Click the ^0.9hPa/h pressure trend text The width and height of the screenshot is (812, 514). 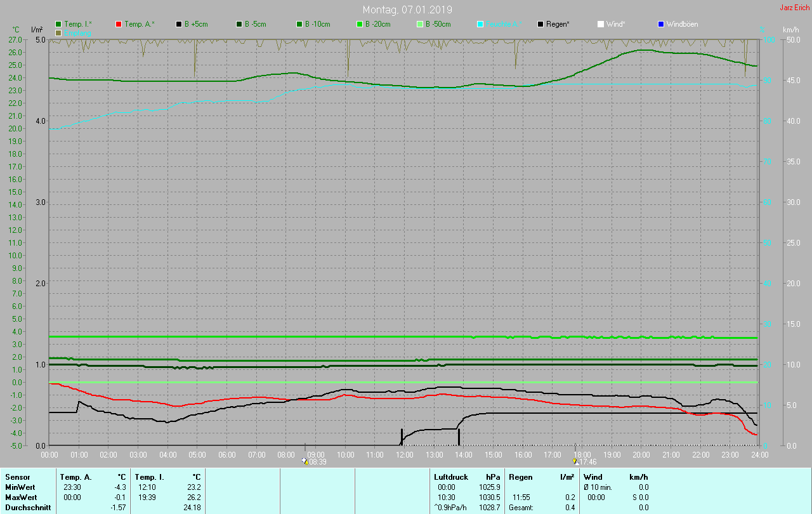pos(452,507)
